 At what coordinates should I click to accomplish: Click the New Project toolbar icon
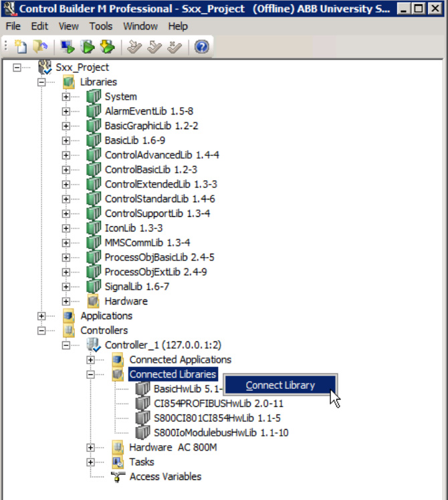(21, 47)
